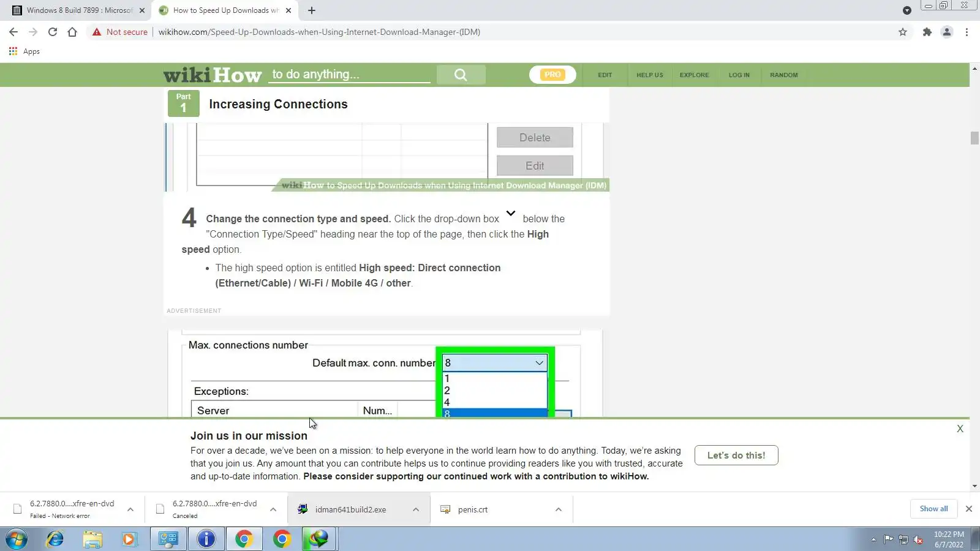The height and width of the screenshot is (551, 980).
Task: Show hidden system tray icons
Action: (873, 539)
